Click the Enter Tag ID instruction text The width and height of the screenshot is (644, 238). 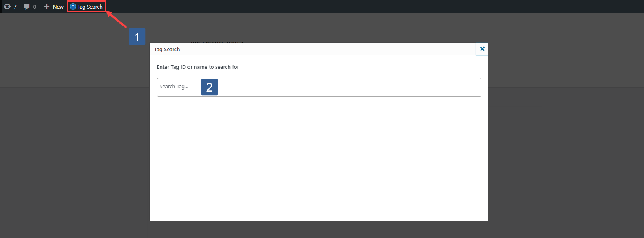pyautogui.click(x=198, y=67)
